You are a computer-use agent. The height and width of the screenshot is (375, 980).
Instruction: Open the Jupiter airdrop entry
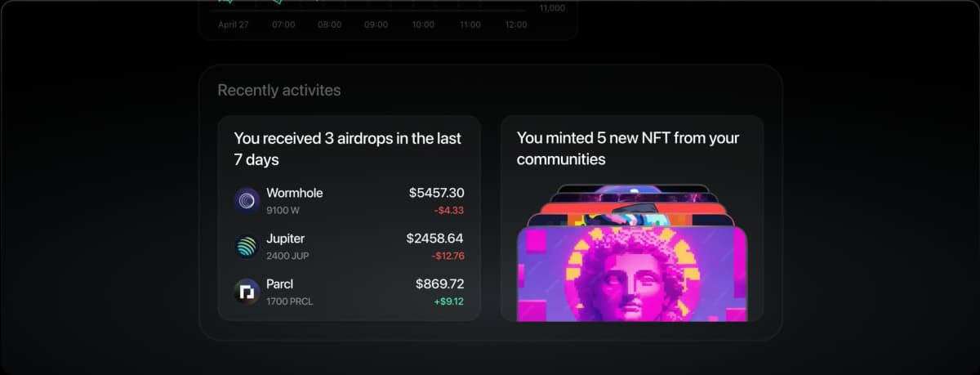tap(349, 247)
